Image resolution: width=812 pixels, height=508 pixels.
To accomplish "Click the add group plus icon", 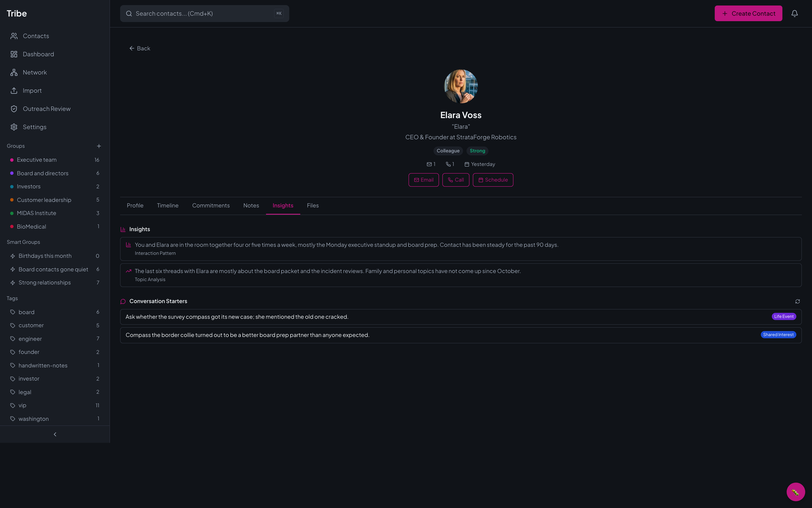I will 99,146.
